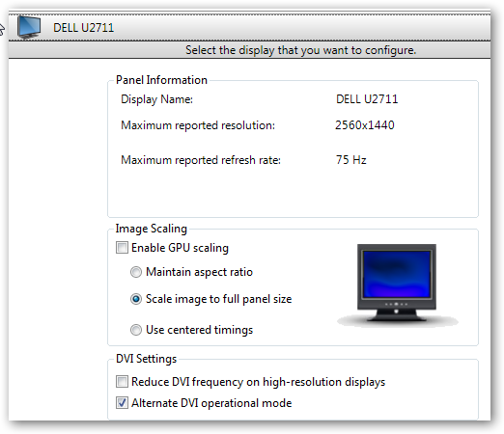The width and height of the screenshot is (504, 434).
Task: Click the DELL U2711 monitor icon
Action: pos(29,27)
